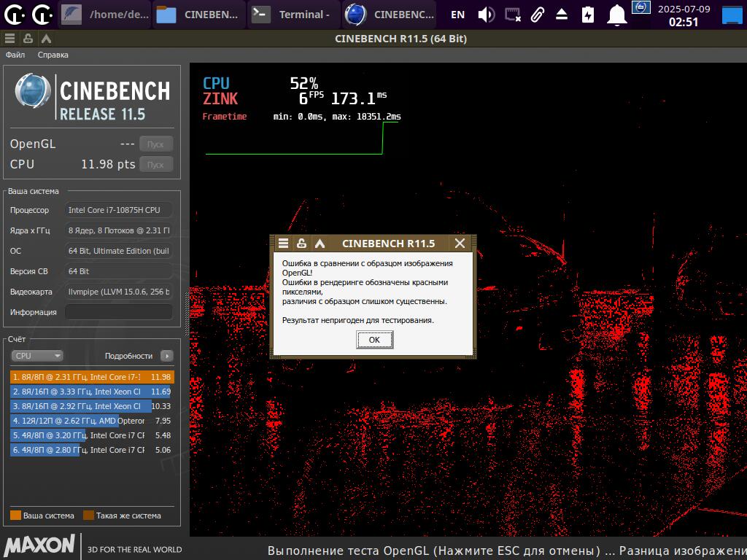Click the MAXON logo
Viewport: 747px width, 560px height.
point(40,545)
